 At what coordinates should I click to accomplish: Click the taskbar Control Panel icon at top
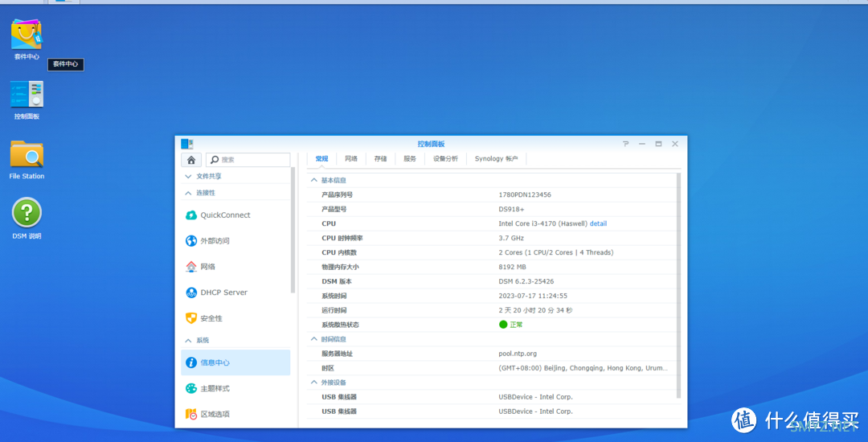63,2
